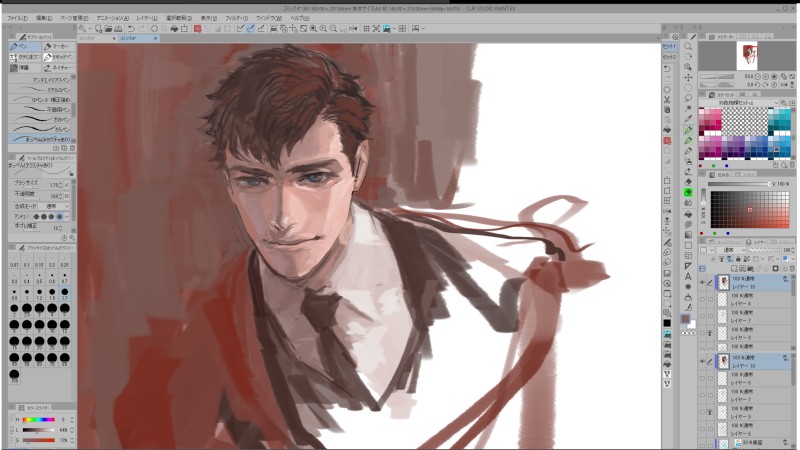This screenshot has height=450, width=800.
Task: Click the Zoom out magnifier in the top toolbar
Action: click(333, 29)
